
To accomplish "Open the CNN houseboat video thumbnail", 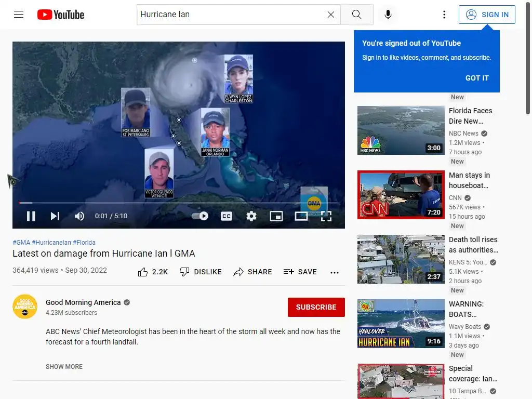I will point(401,195).
